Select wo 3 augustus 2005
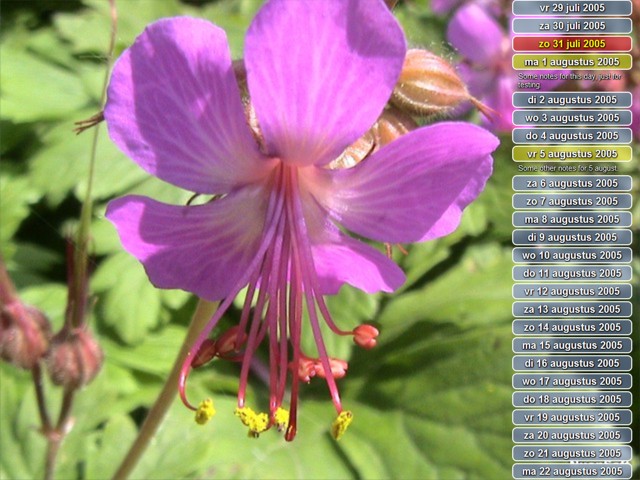 pyautogui.click(x=572, y=118)
